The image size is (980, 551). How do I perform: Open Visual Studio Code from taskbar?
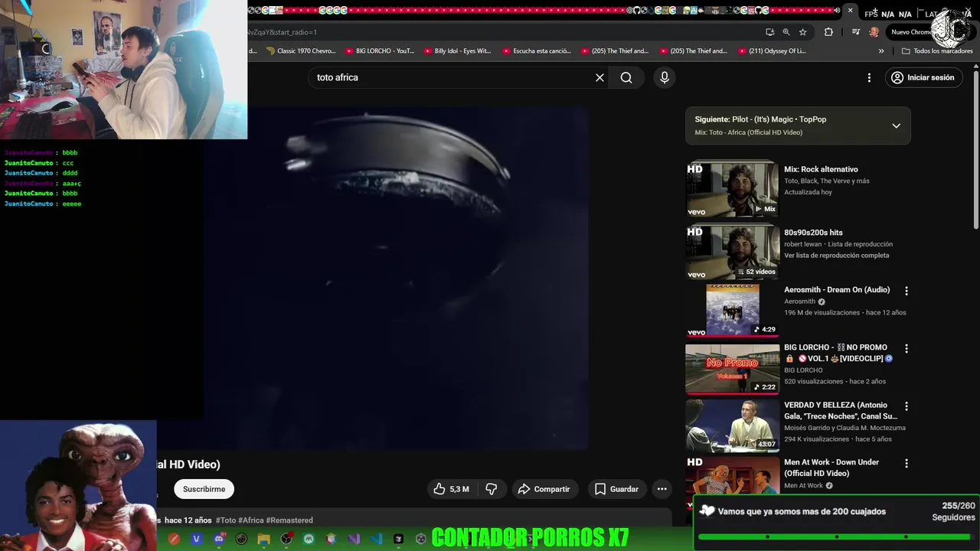tap(376, 539)
